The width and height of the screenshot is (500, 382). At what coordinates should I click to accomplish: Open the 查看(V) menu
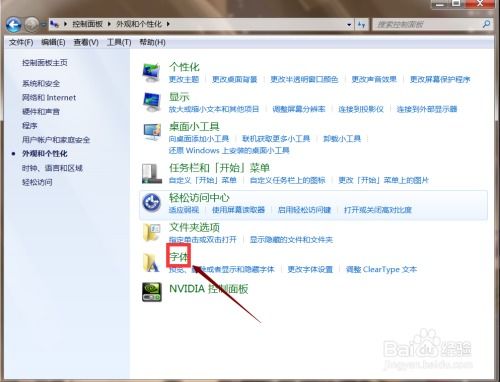coord(86,42)
